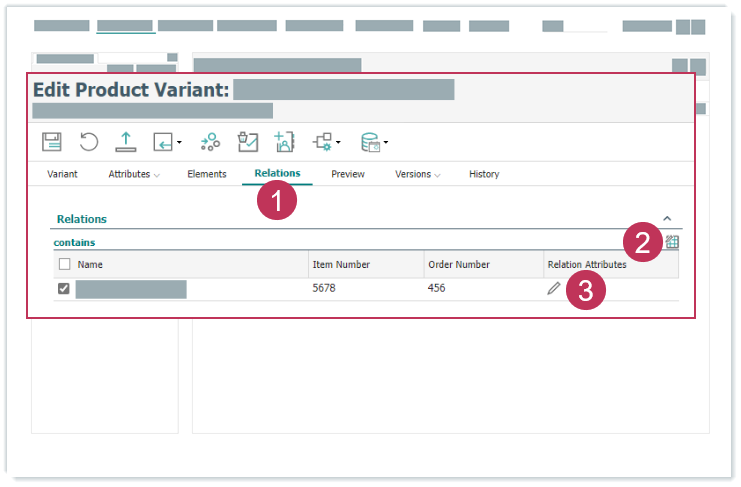The image size is (741, 487).
Task: Click the pencil edit Relation Attributes icon
Action: coord(554,288)
